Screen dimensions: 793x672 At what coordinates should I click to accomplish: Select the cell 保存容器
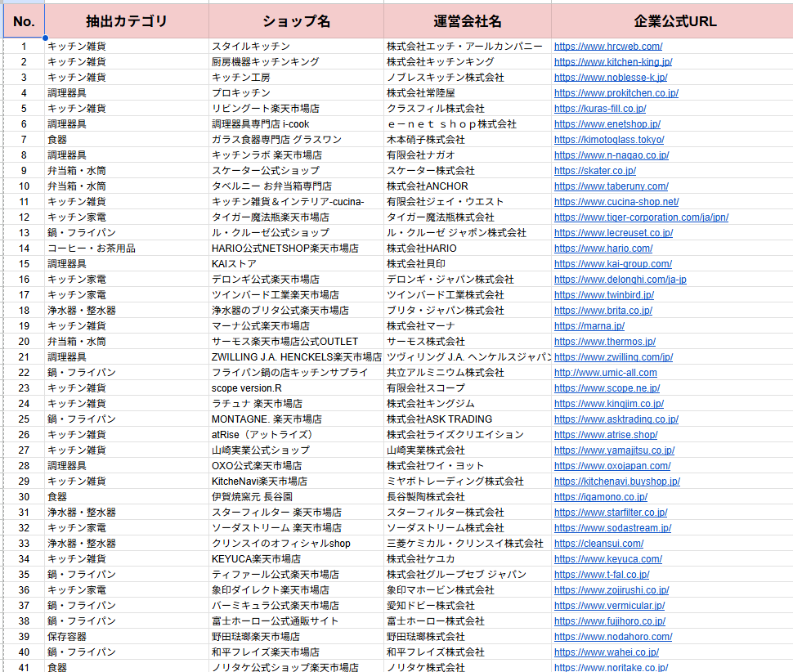(127, 637)
